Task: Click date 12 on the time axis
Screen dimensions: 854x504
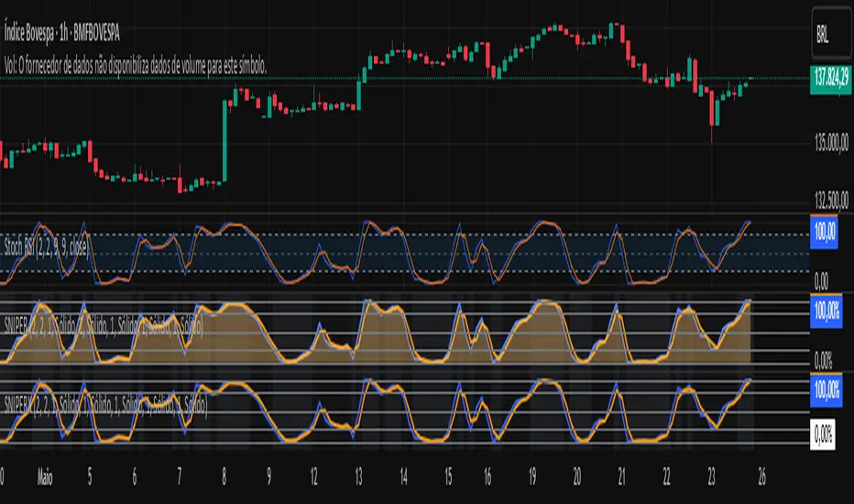Action: [x=313, y=477]
